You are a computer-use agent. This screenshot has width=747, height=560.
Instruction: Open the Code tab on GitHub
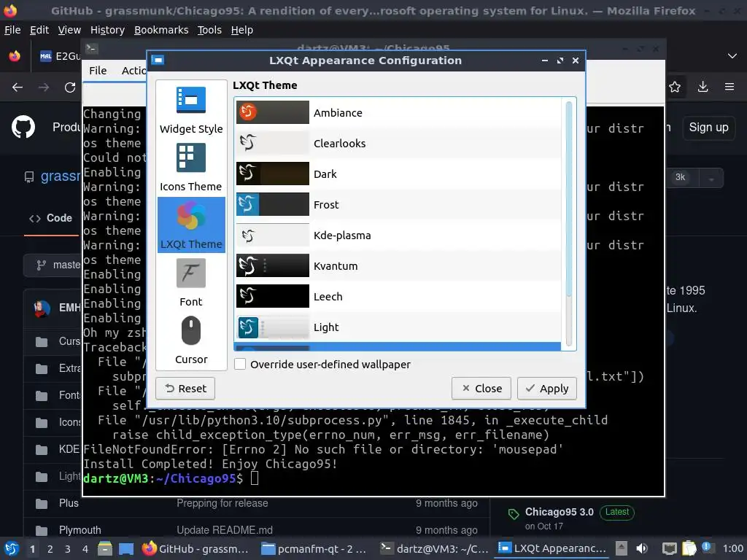click(50, 218)
